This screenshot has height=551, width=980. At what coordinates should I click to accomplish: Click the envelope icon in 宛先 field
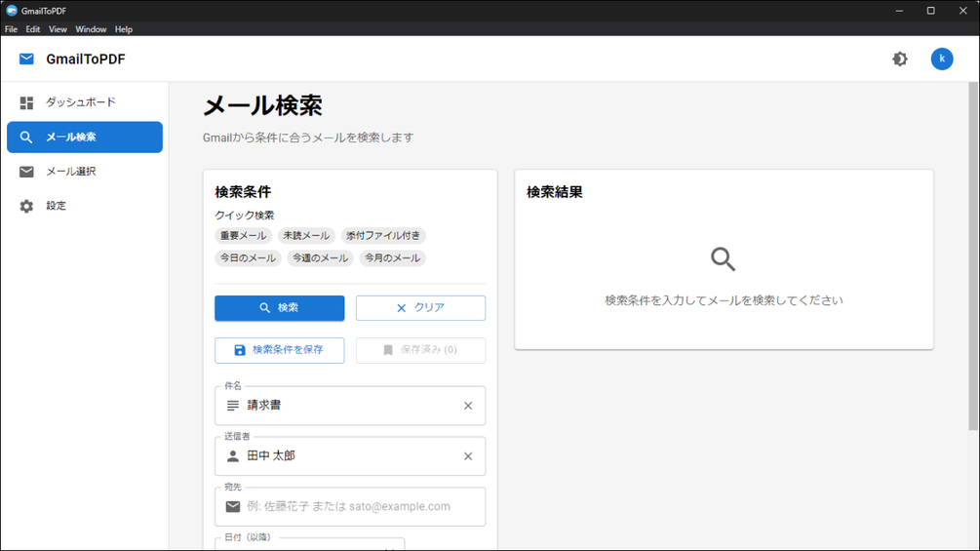[232, 507]
